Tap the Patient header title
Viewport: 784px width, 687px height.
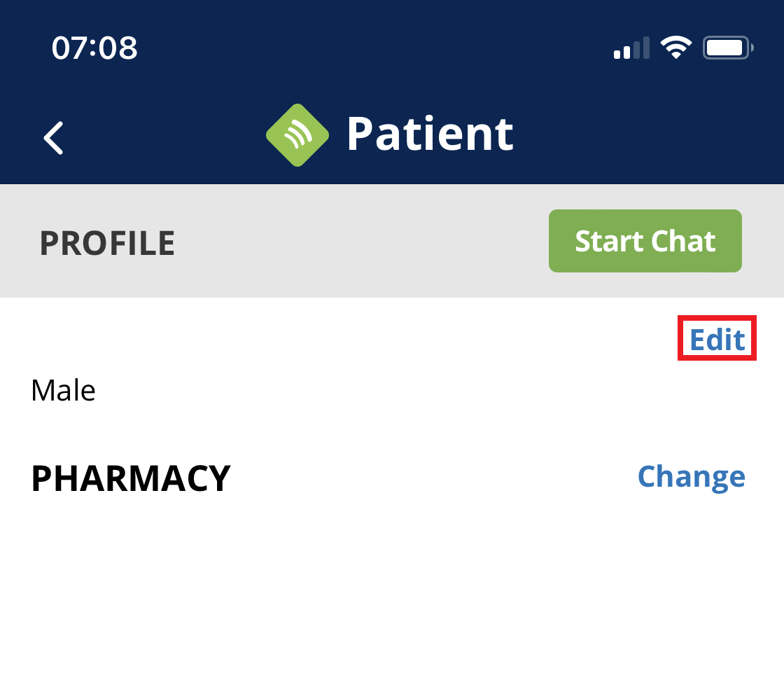click(430, 134)
